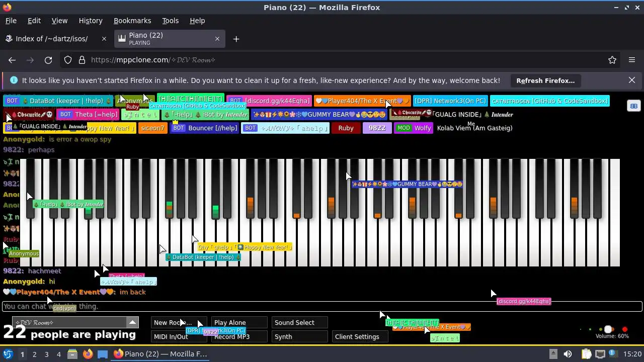Viewport: 644px width, 362px height.
Task: Select player Theta [=help] in list
Action: coord(88,115)
